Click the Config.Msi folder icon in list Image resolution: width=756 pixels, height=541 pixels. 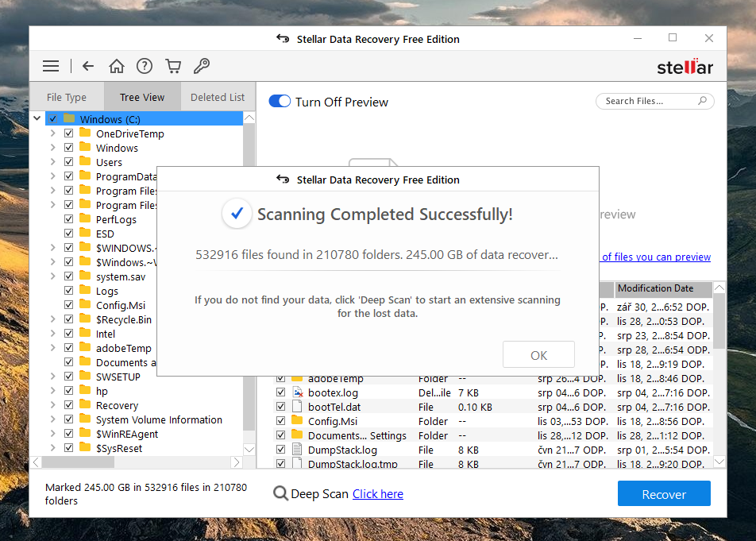coord(298,420)
